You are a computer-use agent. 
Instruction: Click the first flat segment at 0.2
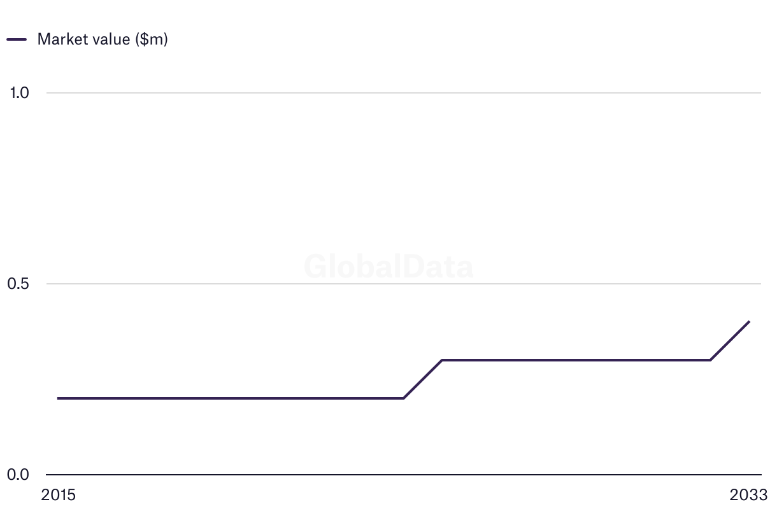[x=229, y=398]
